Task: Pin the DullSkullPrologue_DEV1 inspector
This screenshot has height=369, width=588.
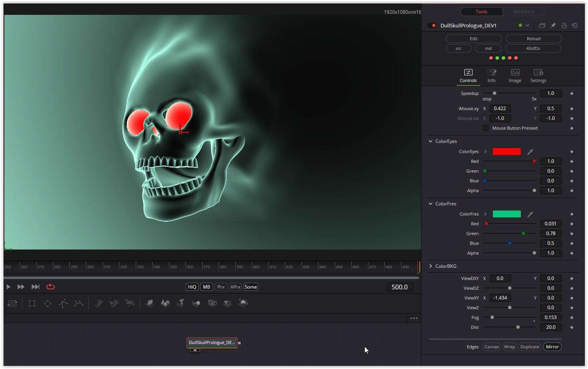Action: pyautogui.click(x=553, y=26)
